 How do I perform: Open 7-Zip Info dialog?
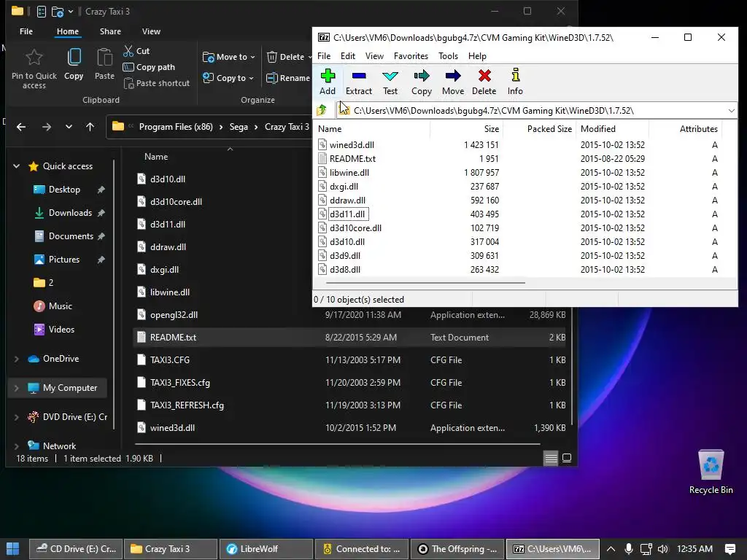pos(515,82)
